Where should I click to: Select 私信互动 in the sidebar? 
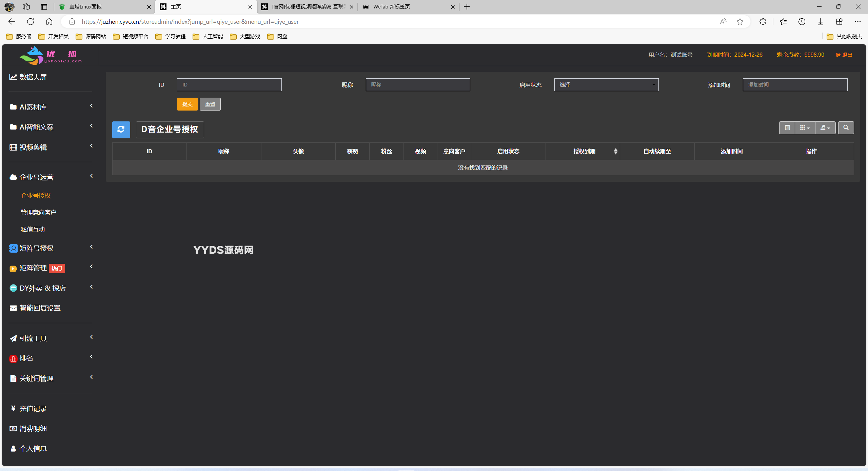[x=33, y=230]
